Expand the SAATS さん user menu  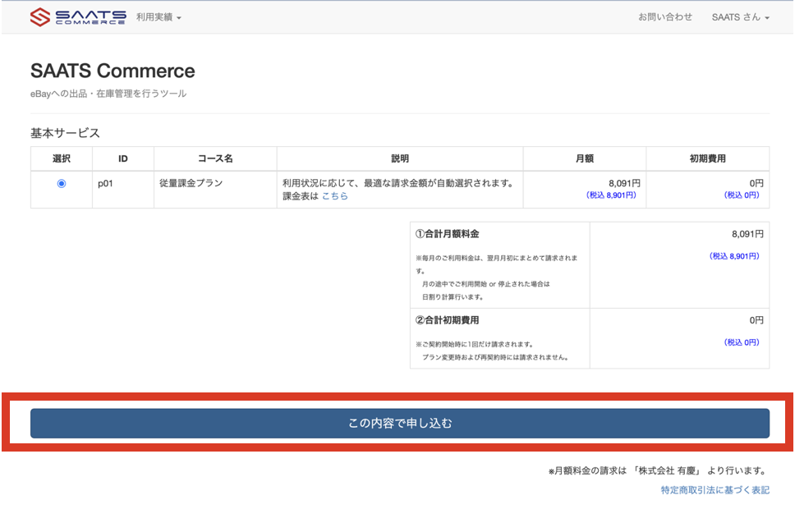(740, 17)
